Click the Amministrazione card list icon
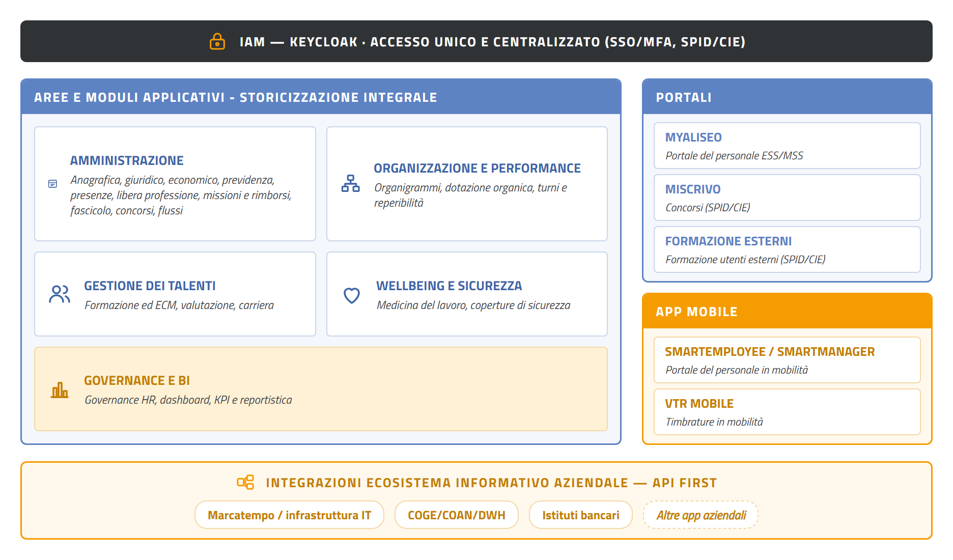953x560 pixels. point(52,184)
